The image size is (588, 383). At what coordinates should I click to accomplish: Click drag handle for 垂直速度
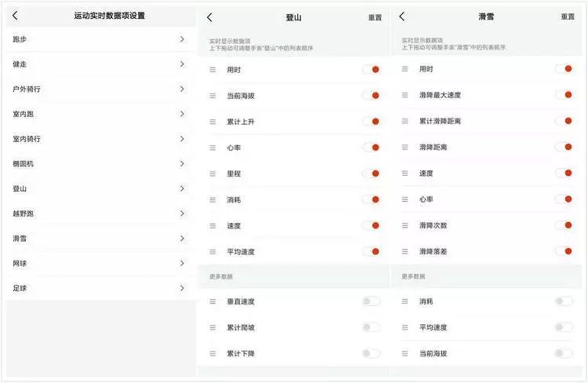tap(212, 301)
